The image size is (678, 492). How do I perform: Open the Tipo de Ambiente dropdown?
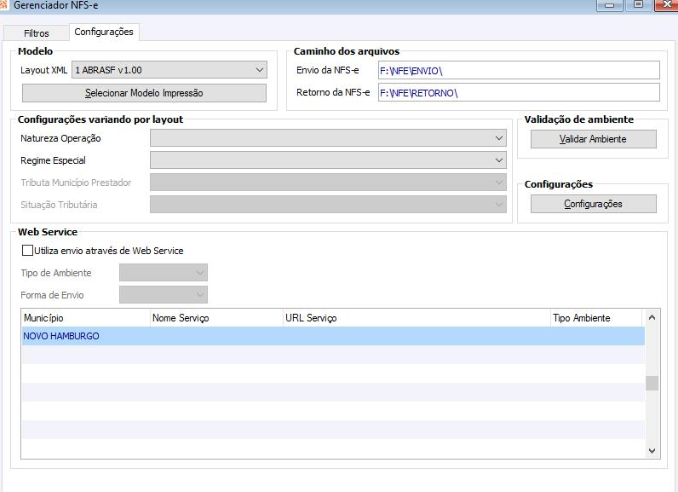163,273
